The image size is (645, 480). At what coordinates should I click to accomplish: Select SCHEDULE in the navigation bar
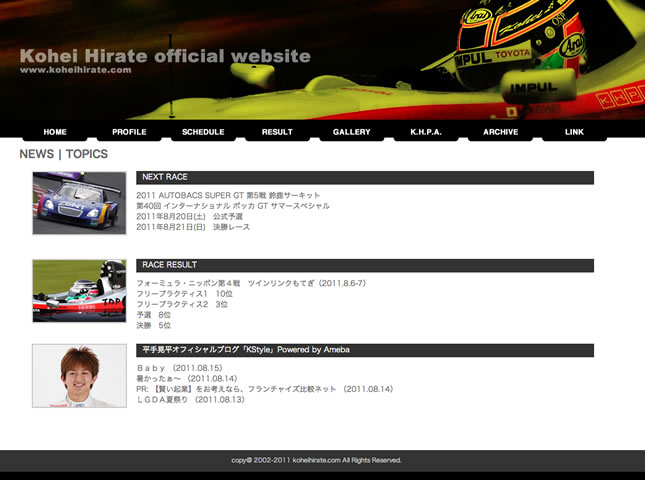pos(203,132)
